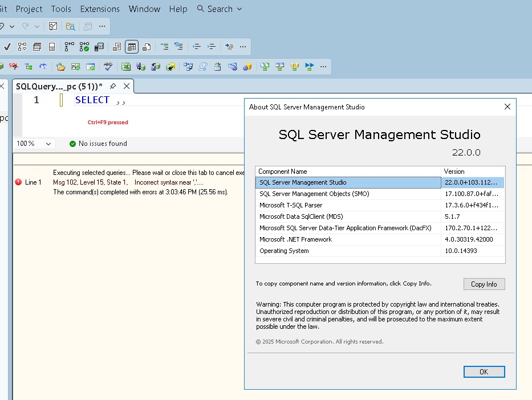This screenshot has height=400, width=532.
Task: Click the table with green down arrow icon
Action: tap(217, 67)
